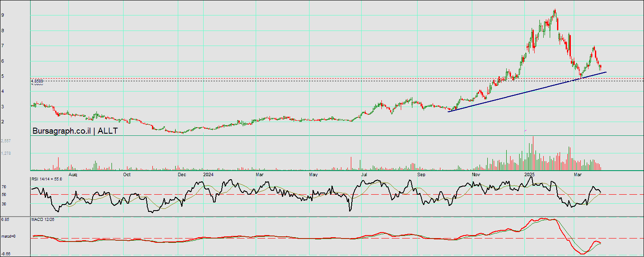Click the price level 2 on the axis
The image size is (644, 257).
click(3, 122)
